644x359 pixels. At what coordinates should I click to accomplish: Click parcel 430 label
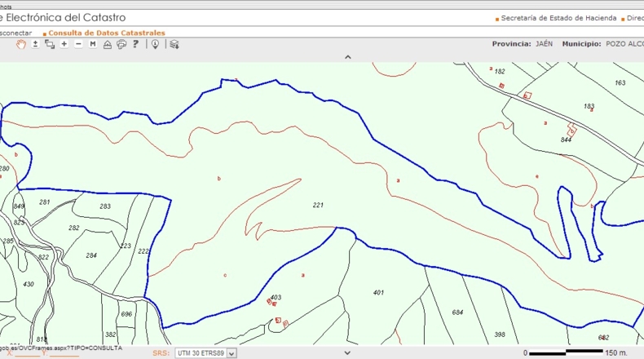coord(29,284)
